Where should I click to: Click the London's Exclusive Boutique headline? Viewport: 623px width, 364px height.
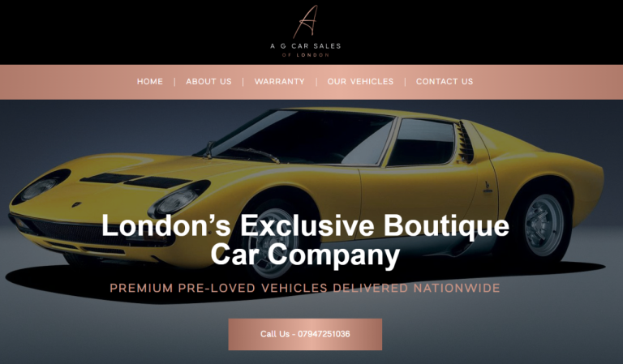pos(305,225)
